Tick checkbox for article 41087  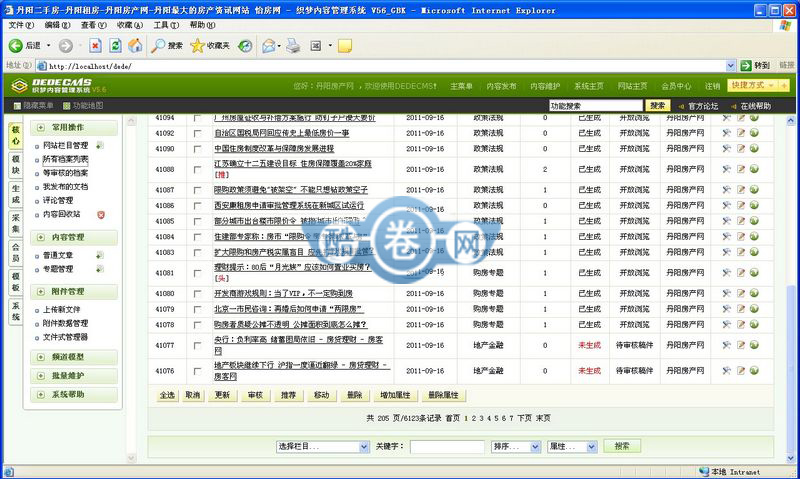click(x=197, y=190)
